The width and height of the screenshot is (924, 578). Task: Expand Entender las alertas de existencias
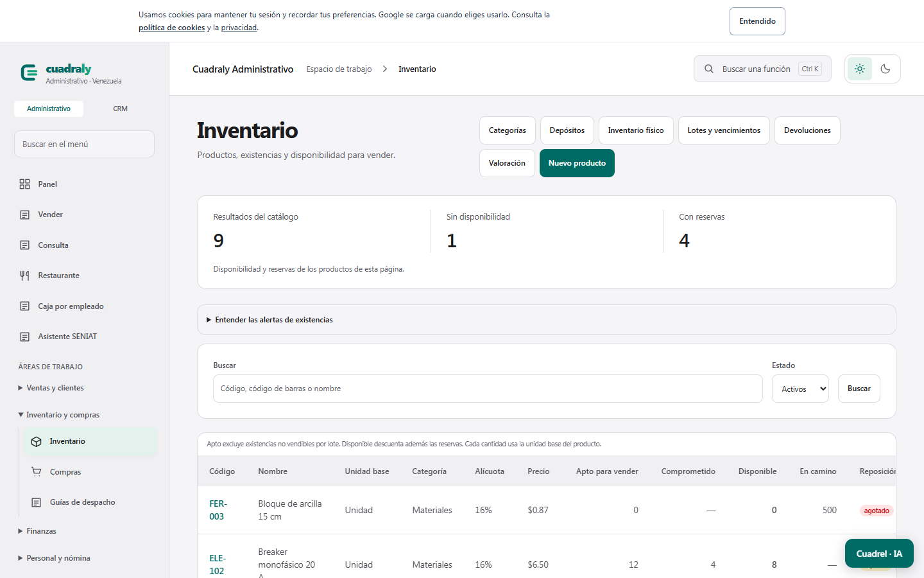click(269, 320)
